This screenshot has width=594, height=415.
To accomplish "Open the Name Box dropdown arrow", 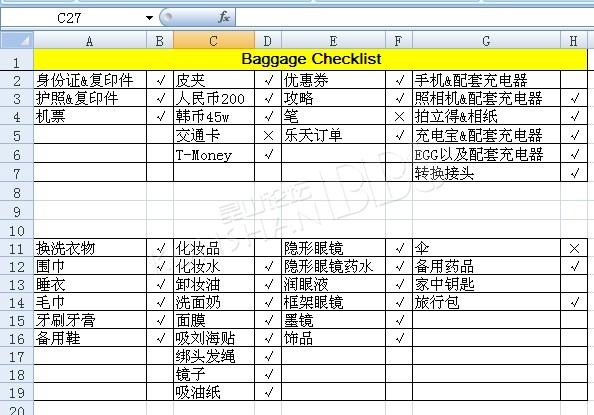I will click(149, 18).
